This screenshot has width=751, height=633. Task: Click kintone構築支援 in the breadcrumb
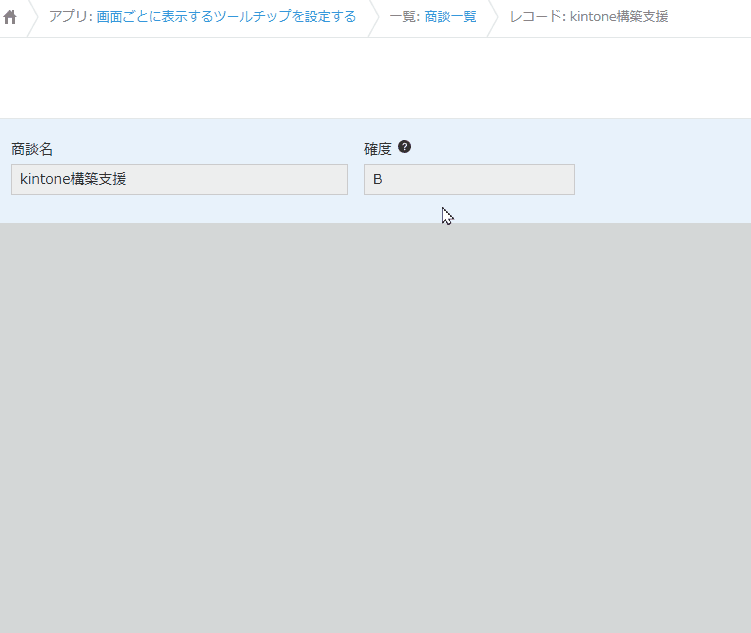pyautogui.click(x=618, y=17)
